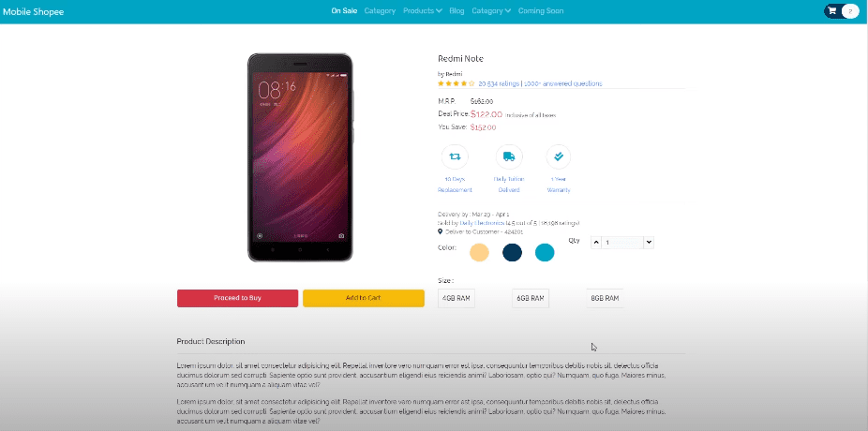The width and height of the screenshot is (868, 431).
Task: Click the Proceed to Buy button
Action: 237,298
